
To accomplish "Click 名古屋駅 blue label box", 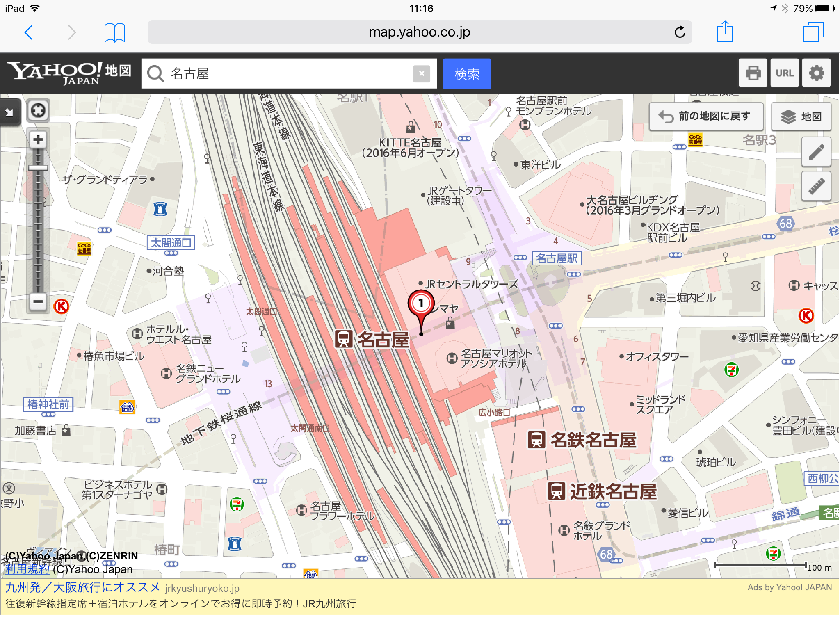I will [557, 258].
